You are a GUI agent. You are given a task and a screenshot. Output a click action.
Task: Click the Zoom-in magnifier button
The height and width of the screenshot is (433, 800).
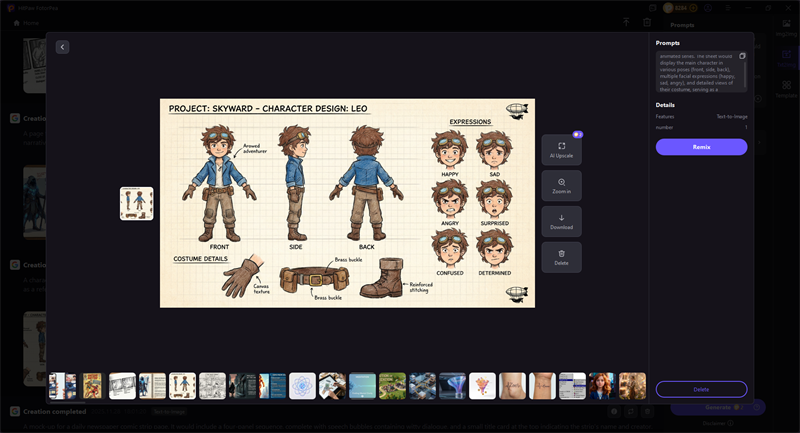(x=561, y=186)
